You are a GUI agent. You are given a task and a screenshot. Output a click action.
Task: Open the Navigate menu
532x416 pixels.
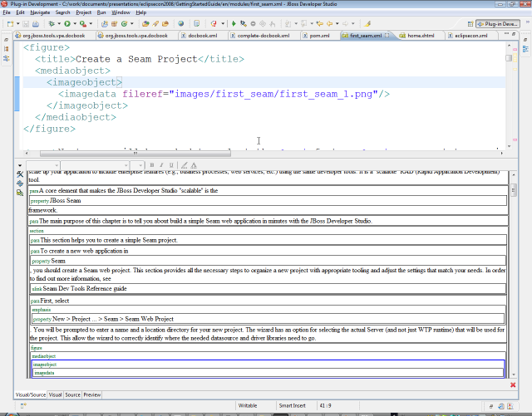[40, 12]
